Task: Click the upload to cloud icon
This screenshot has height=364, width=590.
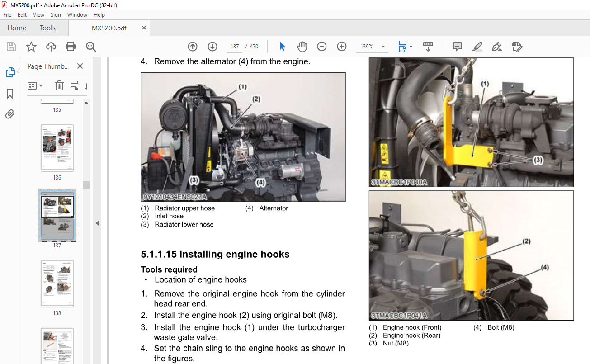Action: (51, 47)
